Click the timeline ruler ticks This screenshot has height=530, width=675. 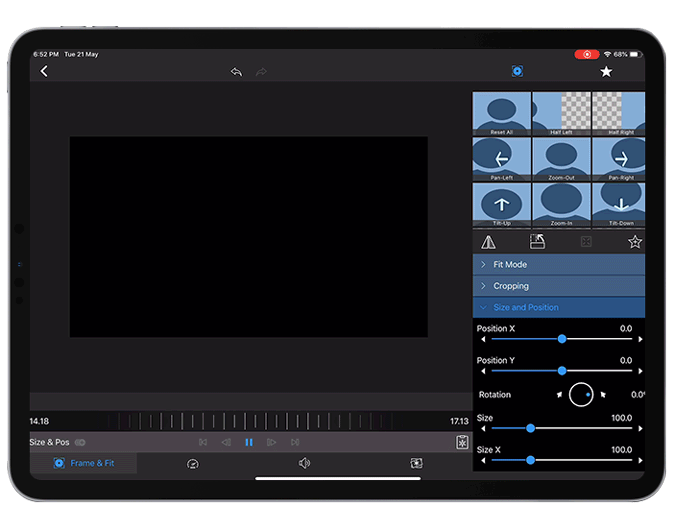[250, 421]
